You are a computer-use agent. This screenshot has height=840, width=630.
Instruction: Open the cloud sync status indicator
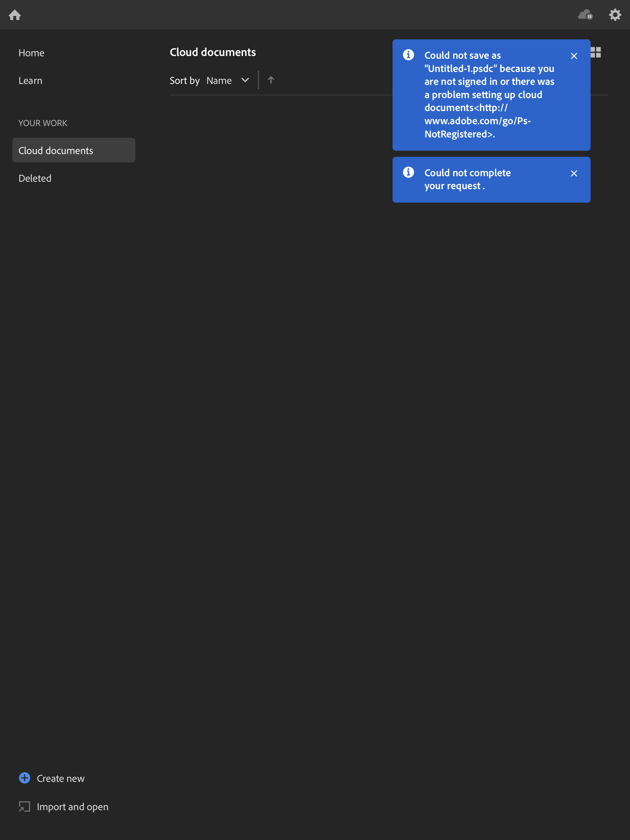point(585,14)
